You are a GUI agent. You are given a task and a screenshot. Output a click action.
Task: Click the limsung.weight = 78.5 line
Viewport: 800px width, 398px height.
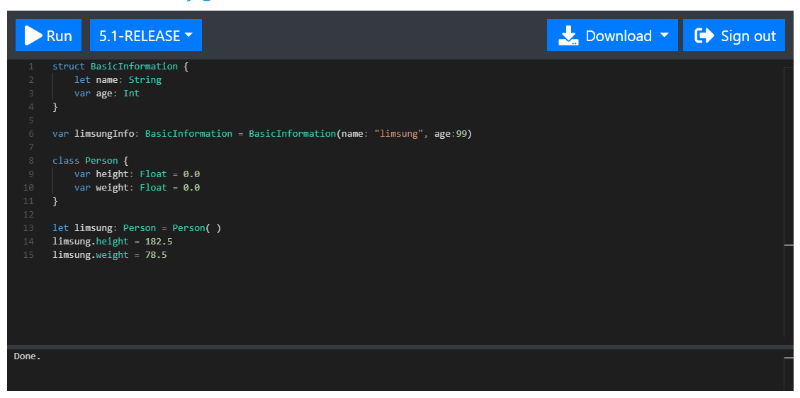point(110,255)
